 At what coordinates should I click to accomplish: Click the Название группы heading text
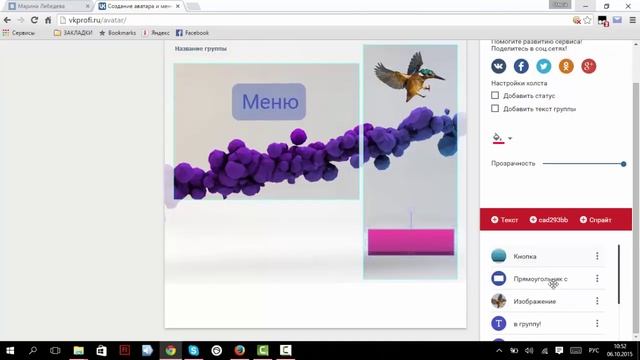pos(200,49)
